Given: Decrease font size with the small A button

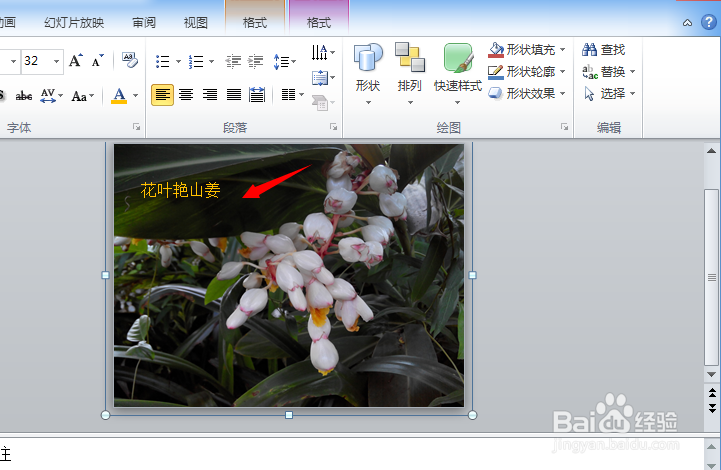Looking at the screenshot, I should pos(97,61).
